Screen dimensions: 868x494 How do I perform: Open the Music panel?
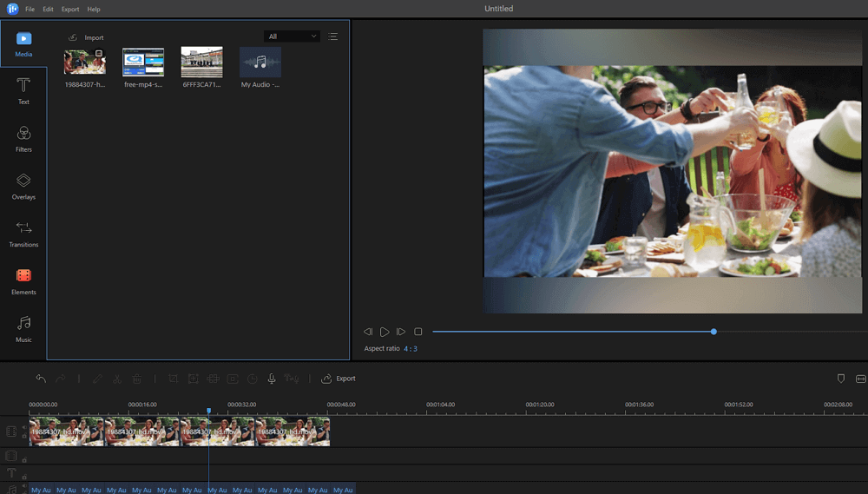pyautogui.click(x=23, y=327)
